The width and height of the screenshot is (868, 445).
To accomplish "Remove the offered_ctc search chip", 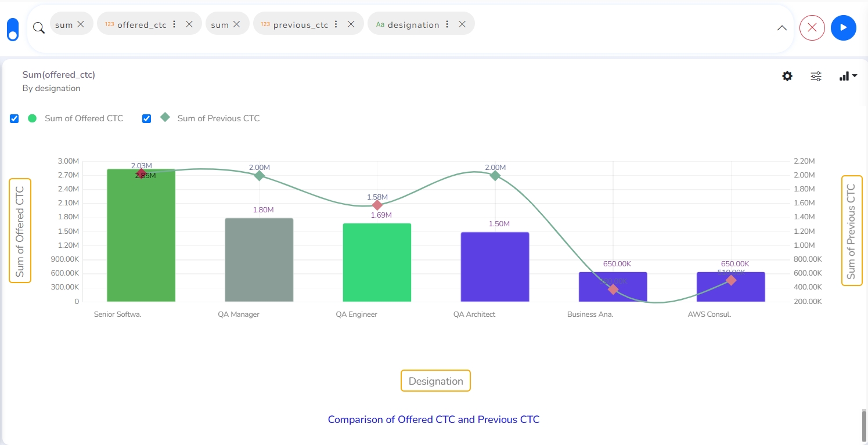I will (x=189, y=24).
